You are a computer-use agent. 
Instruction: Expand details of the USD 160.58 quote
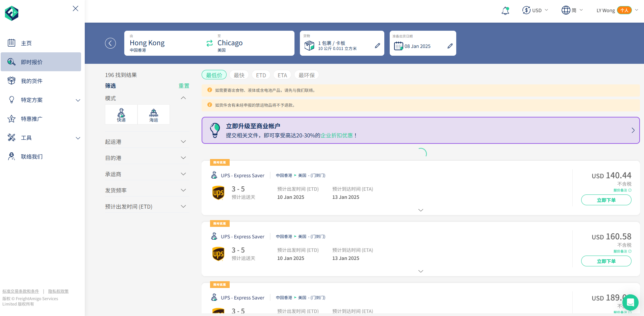tap(421, 271)
